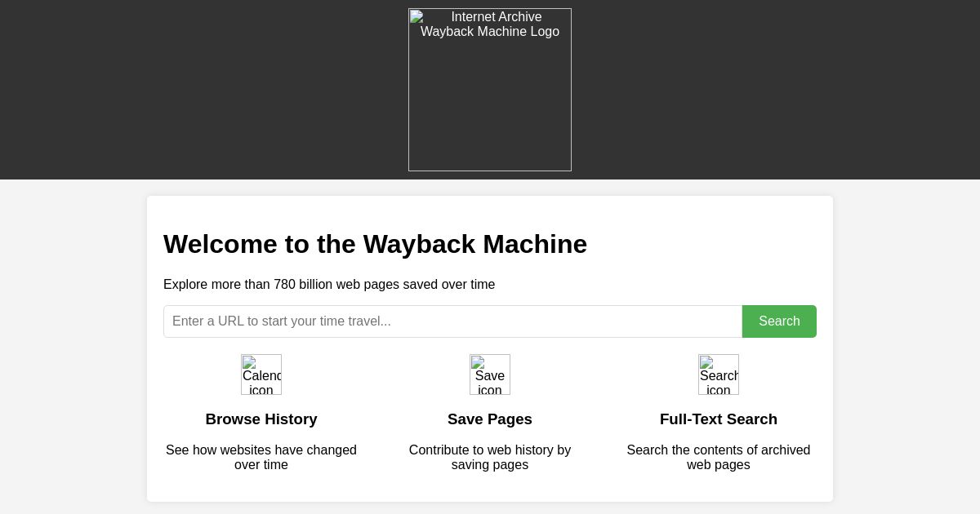Click the Save icon's broken image placeholder
The width and height of the screenshot is (980, 514).
click(x=490, y=374)
